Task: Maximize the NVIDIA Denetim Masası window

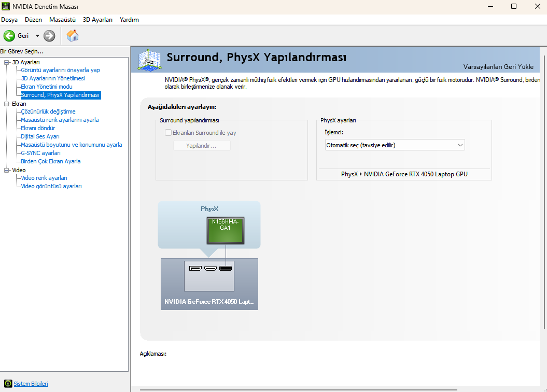Action: tap(514, 6)
